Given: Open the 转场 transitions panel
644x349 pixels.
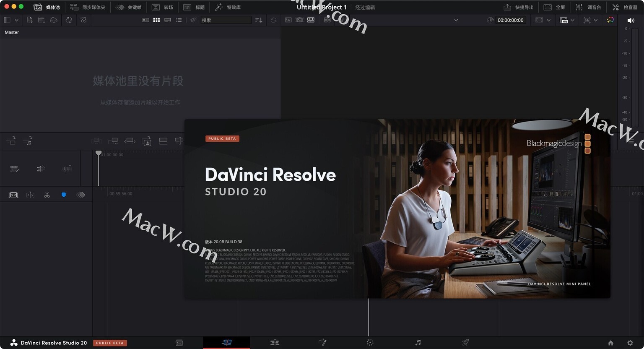Looking at the screenshot, I should coord(162,7).
